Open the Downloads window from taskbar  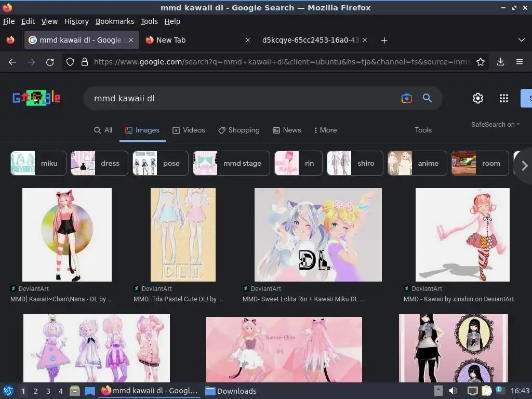(x=231, y=391)
